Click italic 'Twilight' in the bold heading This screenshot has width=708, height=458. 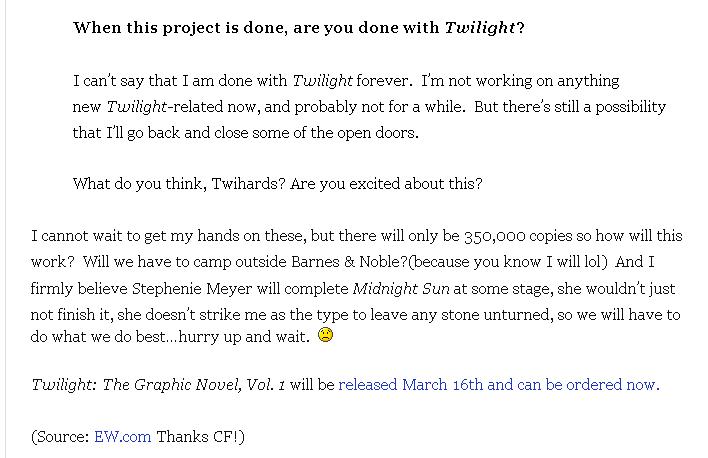pyautogui.click(x=480, y=28)
